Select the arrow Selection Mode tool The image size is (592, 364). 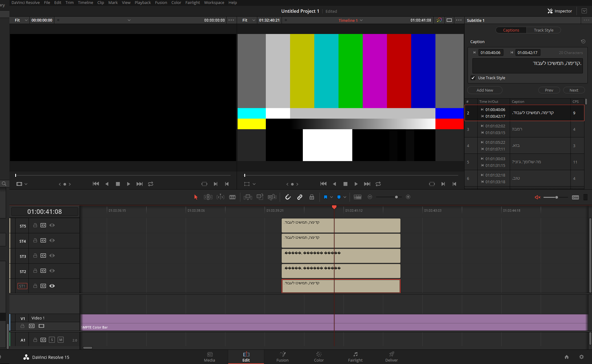pos(196,197)
